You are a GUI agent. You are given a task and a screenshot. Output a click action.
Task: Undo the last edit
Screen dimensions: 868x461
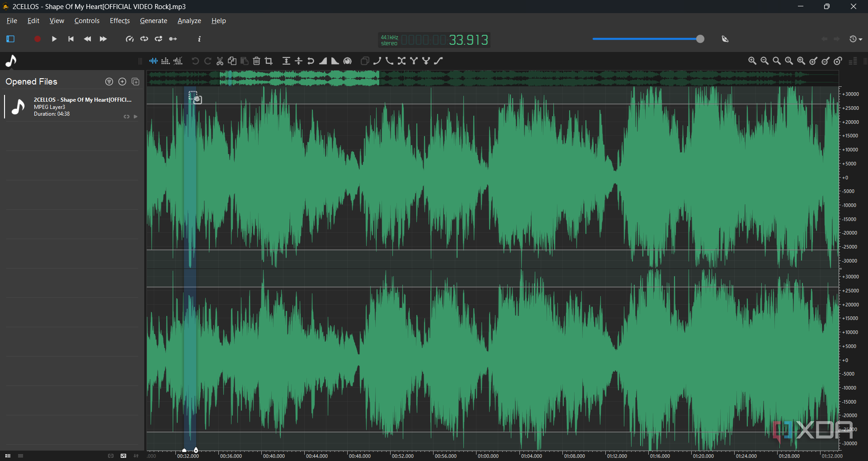tap(195, 61)
